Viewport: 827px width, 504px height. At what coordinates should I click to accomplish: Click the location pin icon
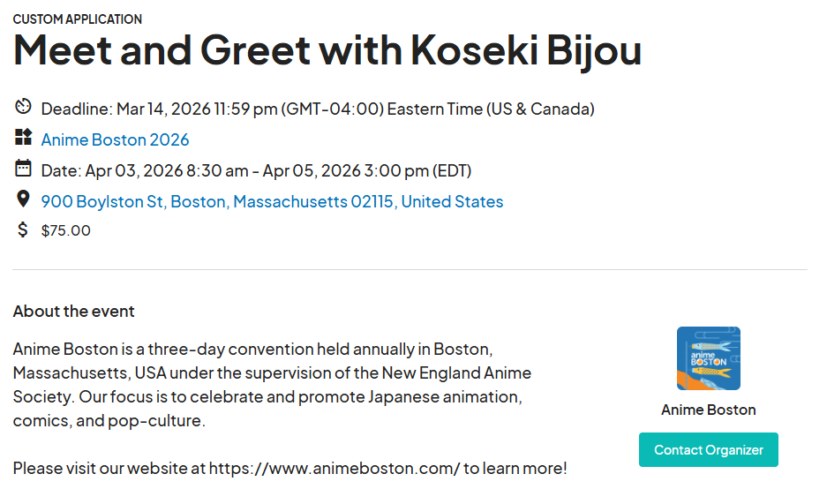tap(23, 199)
